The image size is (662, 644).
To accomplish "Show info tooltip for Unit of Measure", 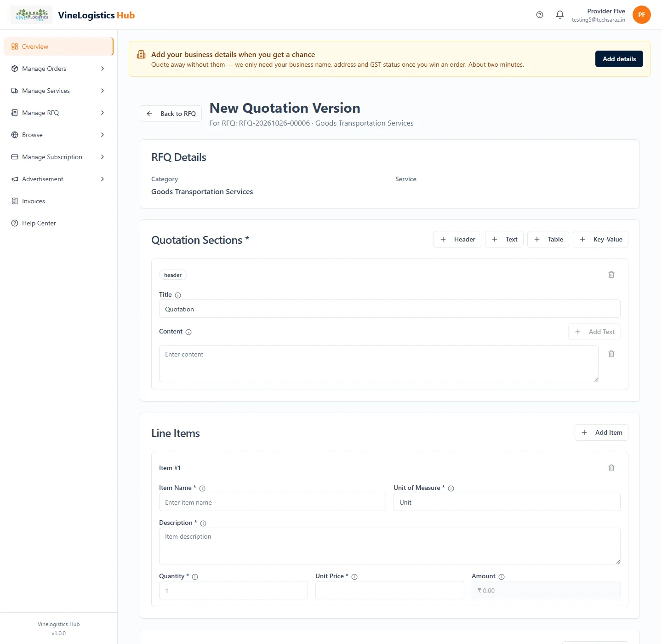I will [451, 489].
